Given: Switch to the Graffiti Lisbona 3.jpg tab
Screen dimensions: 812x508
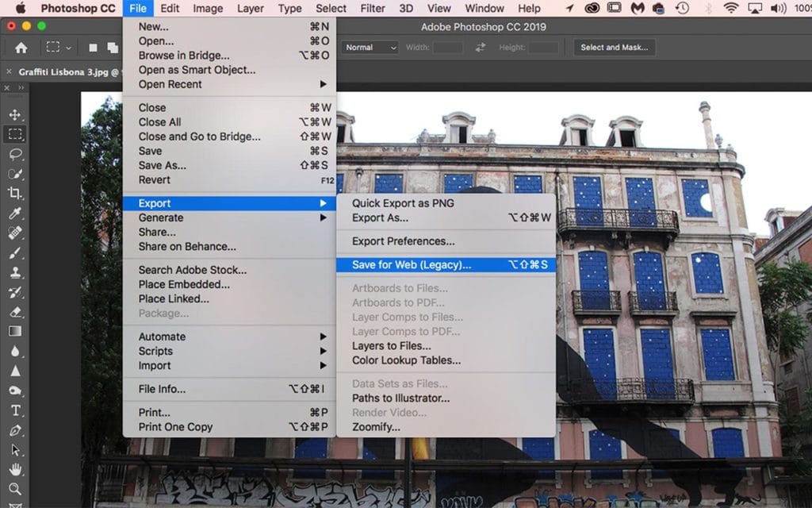Looking at the screenshot, I should pos(67,71).
